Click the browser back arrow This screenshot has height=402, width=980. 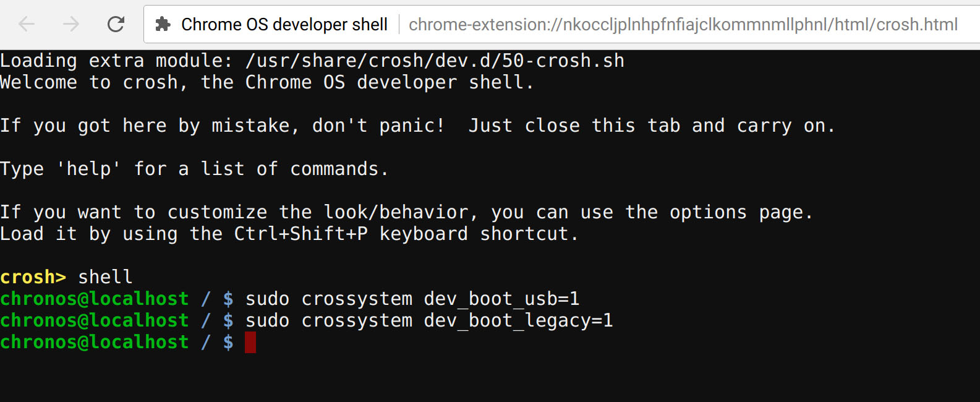[x=27, y=24]
